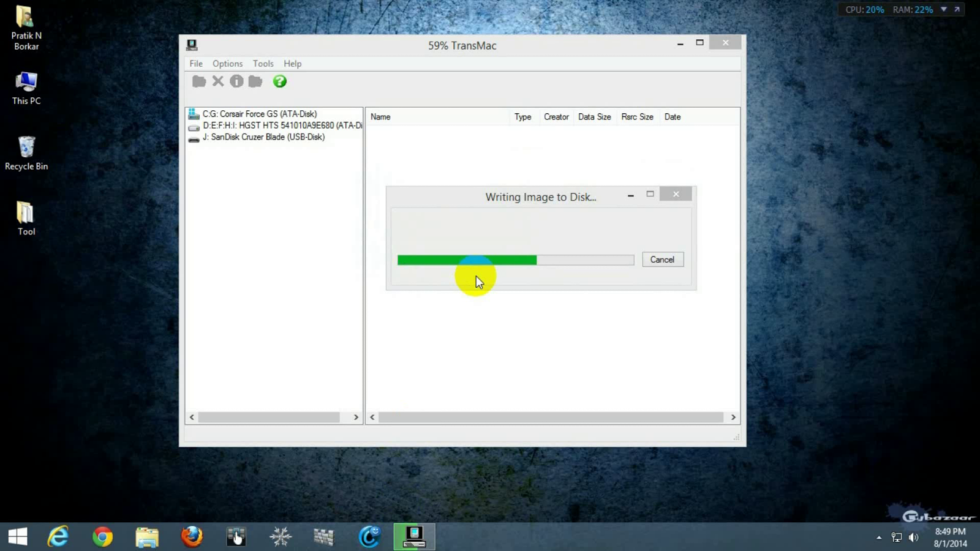Click the open folder toolbar icon
Viewport: 980px width, 551px height.
pyautogui.click(x=199, y=81)
